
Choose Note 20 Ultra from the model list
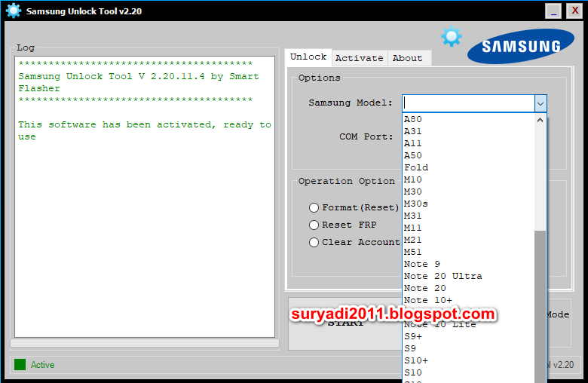click(x=468, y=276)
